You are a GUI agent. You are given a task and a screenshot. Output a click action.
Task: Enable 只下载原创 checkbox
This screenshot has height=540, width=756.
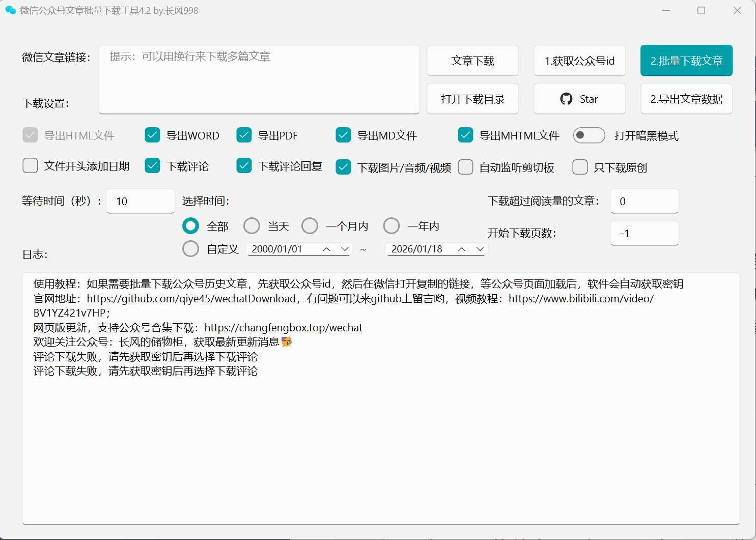tap(580, 167)
